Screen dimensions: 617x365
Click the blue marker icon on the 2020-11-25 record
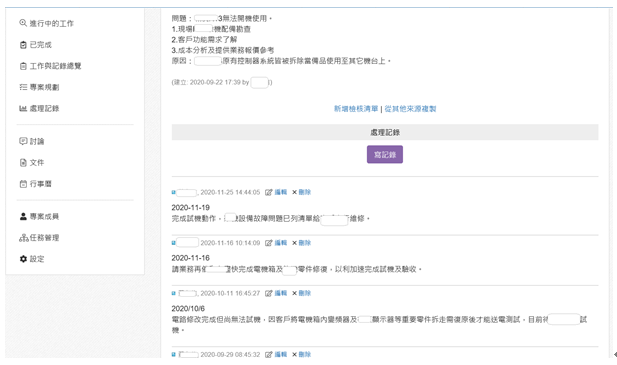(x=174, y=192)
